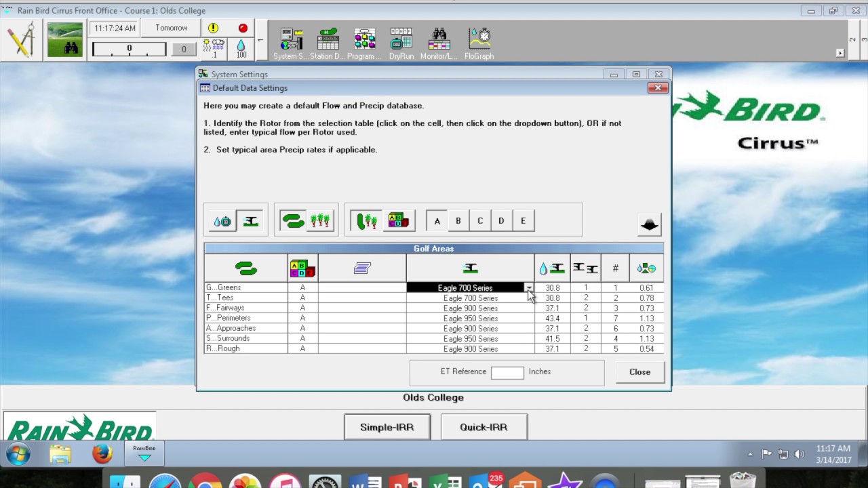Open FloGraph from the toolbar
The image size is (868, 488).
(x=479, y=44)
